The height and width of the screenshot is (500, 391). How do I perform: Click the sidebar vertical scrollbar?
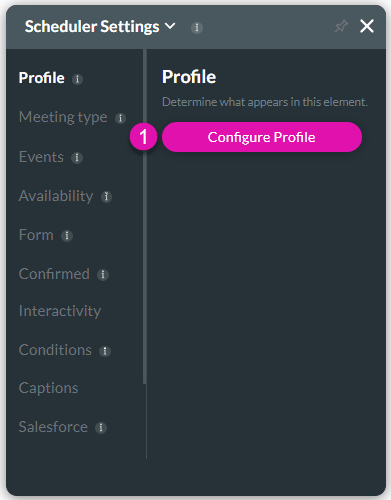coord(145,217)
